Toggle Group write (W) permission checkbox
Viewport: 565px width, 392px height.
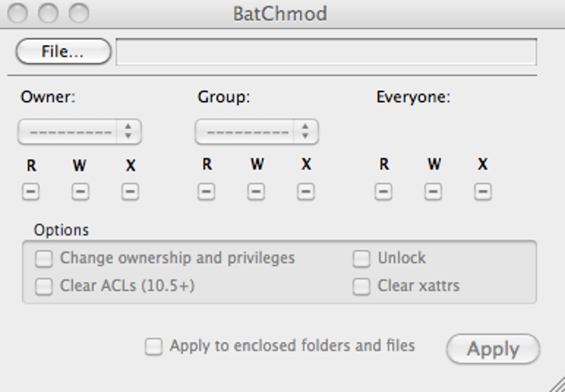tap(256, 192)
